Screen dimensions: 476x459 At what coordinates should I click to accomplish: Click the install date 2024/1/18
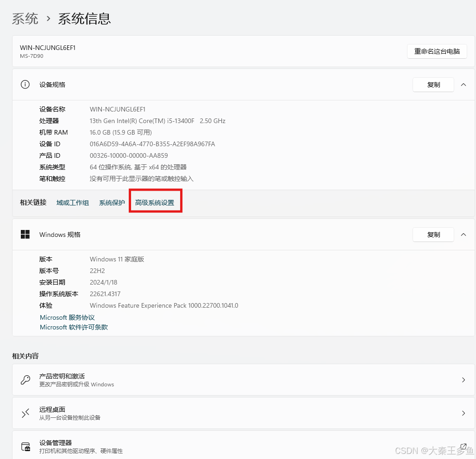(104, 282)
